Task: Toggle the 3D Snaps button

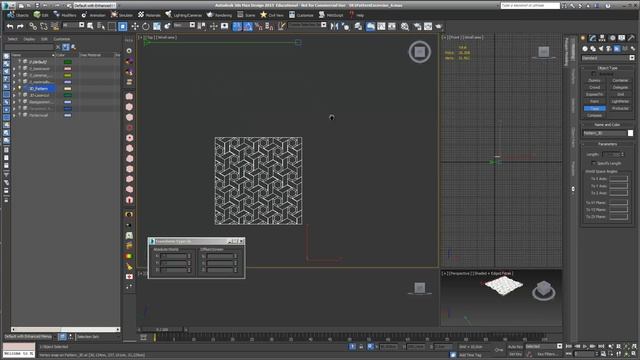Action: pyautogui.click(x=237, y=26)
